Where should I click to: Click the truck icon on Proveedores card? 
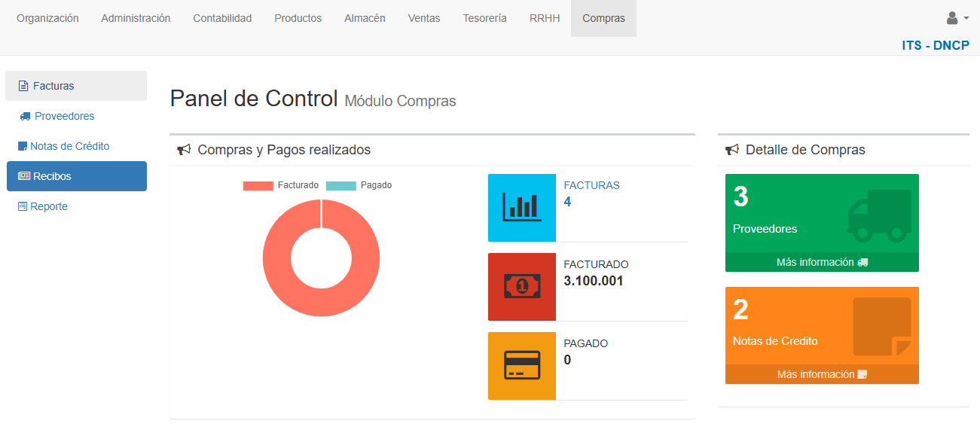pos(879,215)
